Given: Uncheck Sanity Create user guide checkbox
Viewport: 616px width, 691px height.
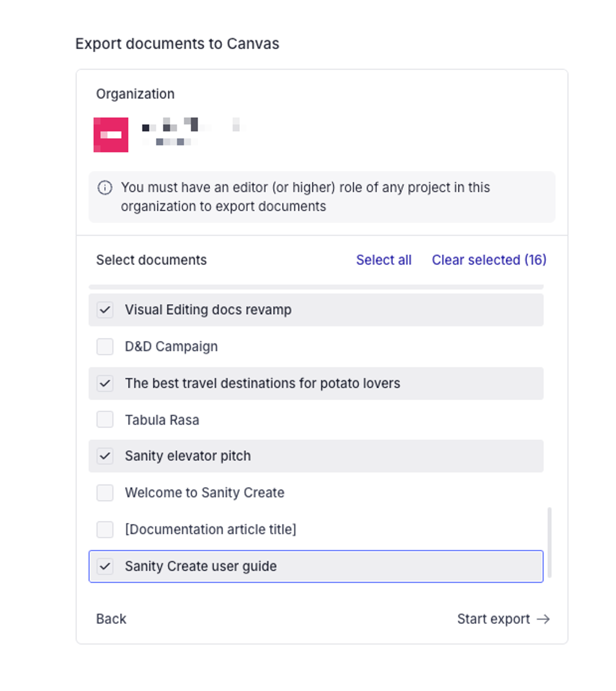Looking at the screenshot, I should (x=105, y=566).
